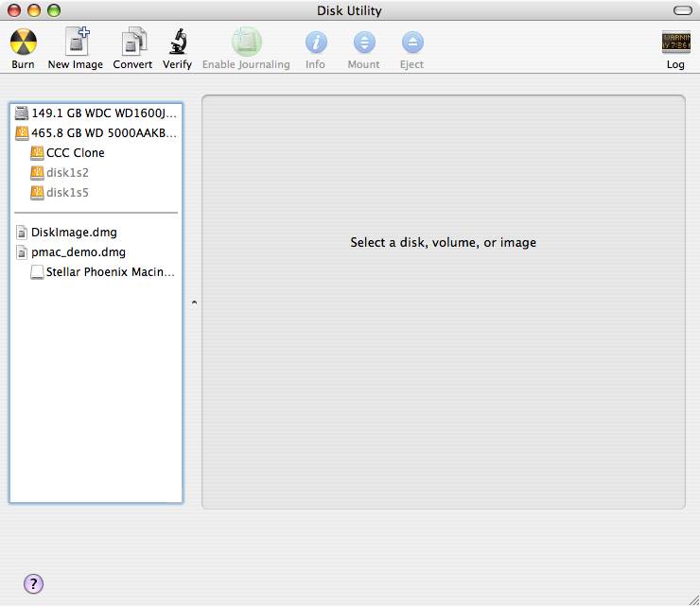Click the Eject toolbar icon
This screenshot has width=700, height=606.
click(412, 43)
